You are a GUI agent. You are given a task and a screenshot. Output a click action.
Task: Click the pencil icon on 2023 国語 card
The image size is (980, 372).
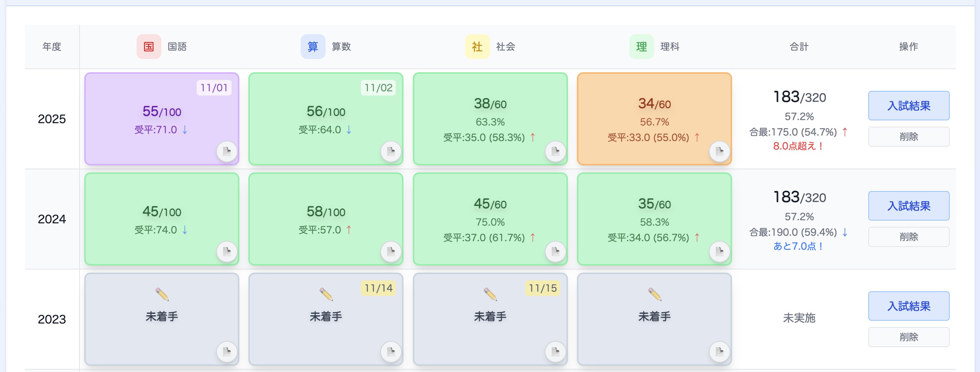pos(163,294)
